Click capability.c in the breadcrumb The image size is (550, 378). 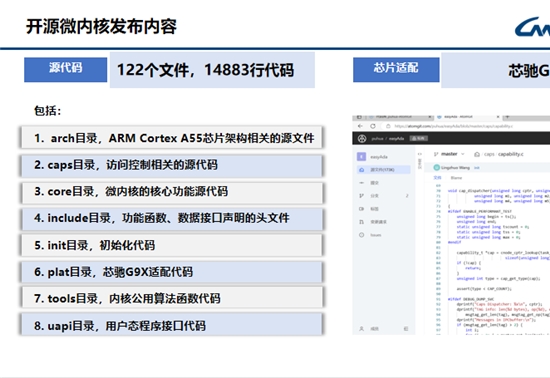[511, 154]
